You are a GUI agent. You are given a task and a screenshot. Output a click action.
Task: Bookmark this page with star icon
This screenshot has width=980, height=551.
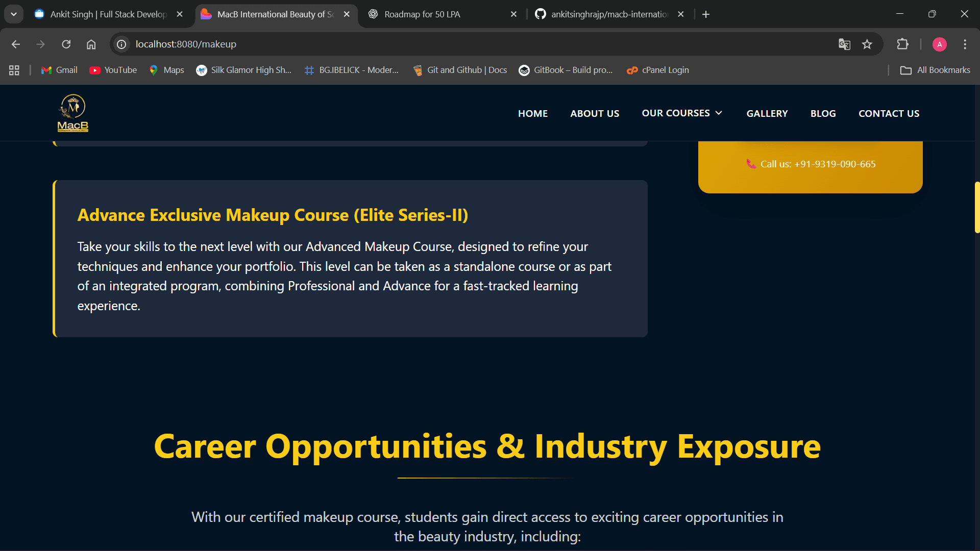(867, 44)
